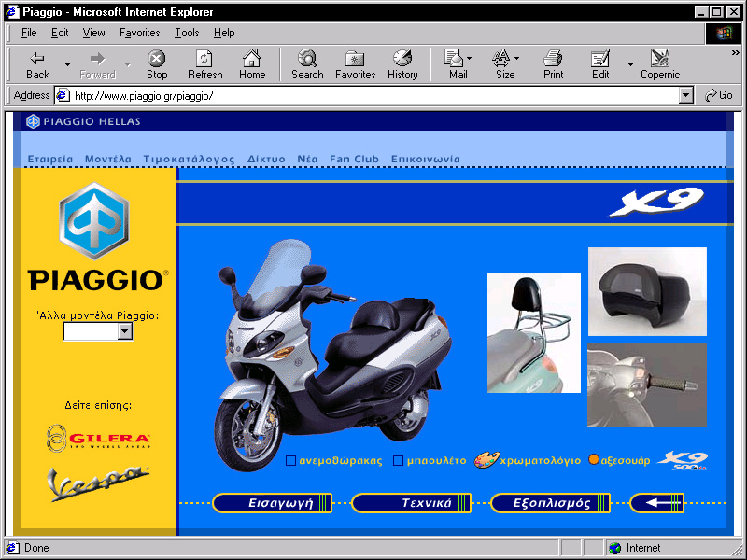Open the Επικοινωνία navigation link

pyautogui.click(x=426, y=159)
